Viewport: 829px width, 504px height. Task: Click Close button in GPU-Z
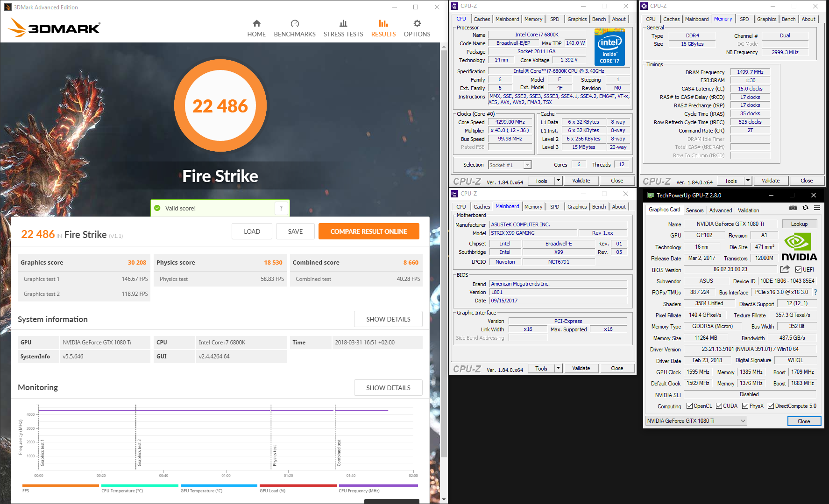coord(804,421)
